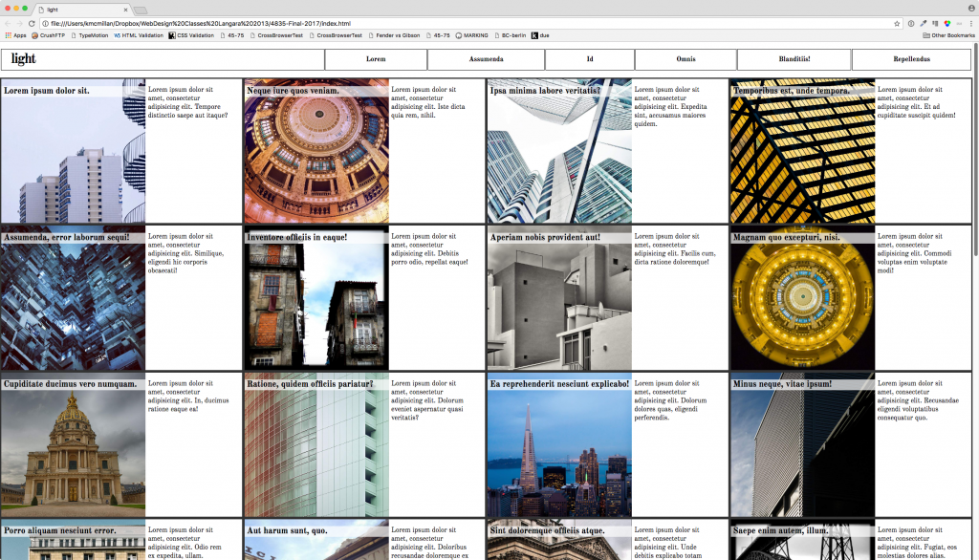This screenshot has width=979, height=560.
Task: Open the Apps shortcut in bookmarks bar
Action: tap(15, 35)
